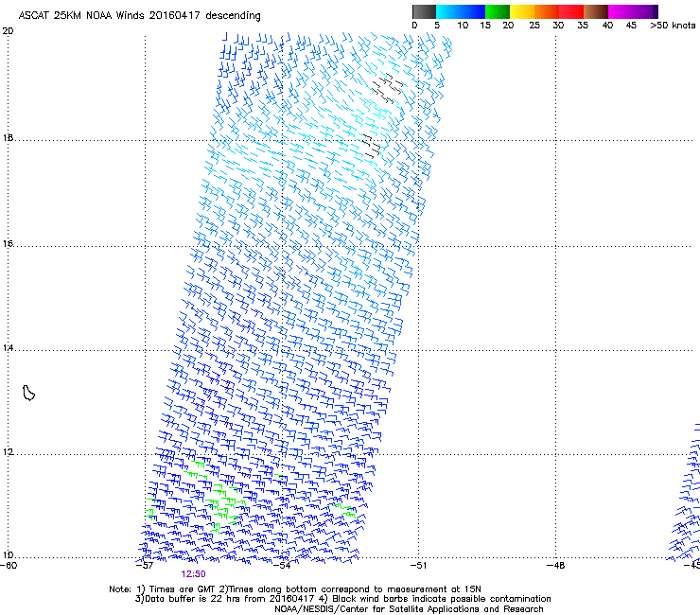The width and height of the screenshot is (700, 615).
Task: Click the latitude label 18
Action: (8, 137)
